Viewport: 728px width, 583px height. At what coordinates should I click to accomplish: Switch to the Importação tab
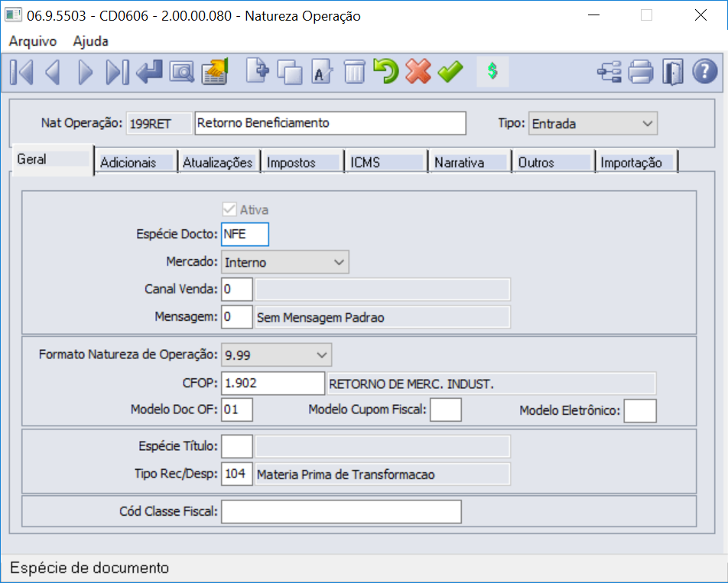point(637,162)
